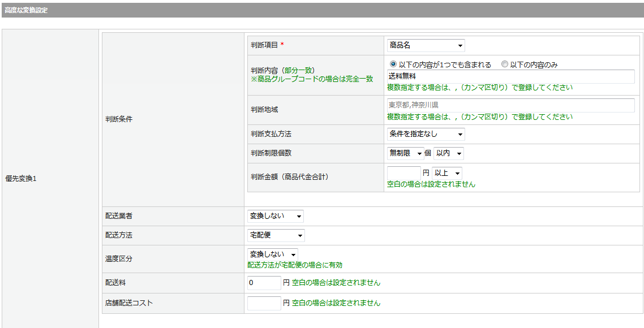Click the 優先変換1 row label
The image size is (644, 328).
pos(21,179)
